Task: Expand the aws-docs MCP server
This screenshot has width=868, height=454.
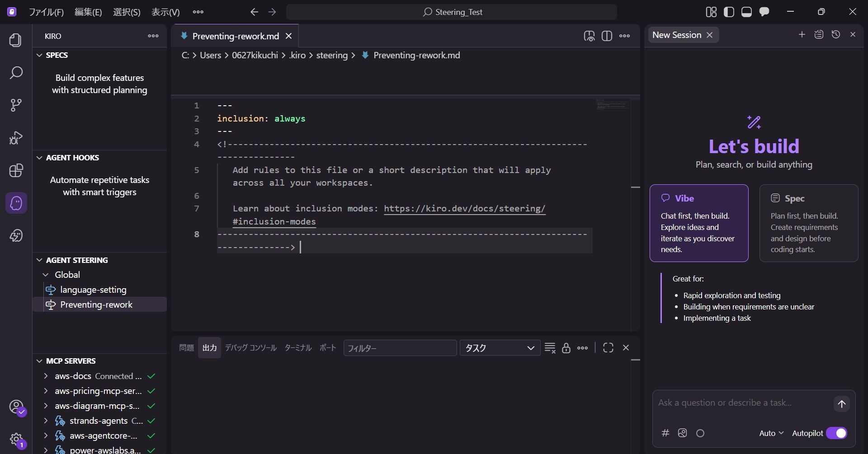Action: coord(46,376)
